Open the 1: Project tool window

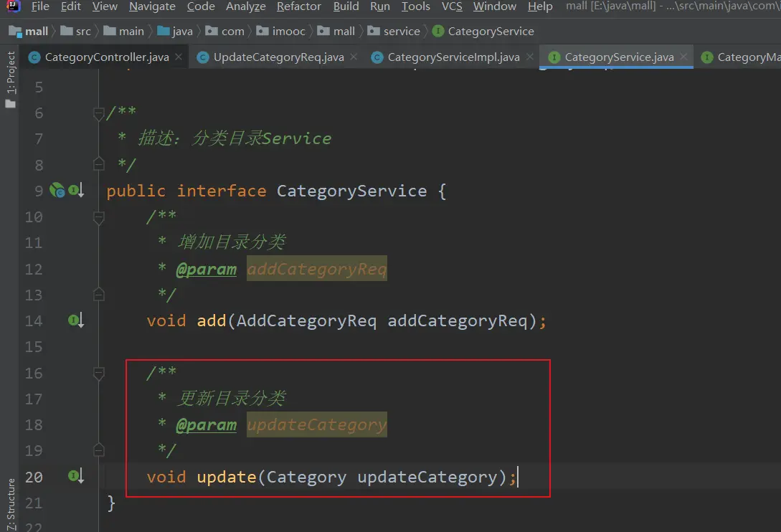point(10,79)
